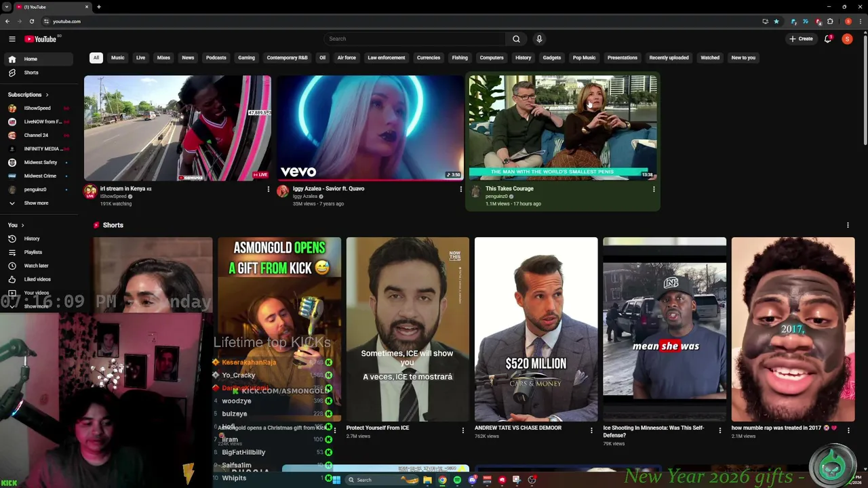Open Spotify from the Windows taskbar
The image size is (868, 488).
coord(457,480)
